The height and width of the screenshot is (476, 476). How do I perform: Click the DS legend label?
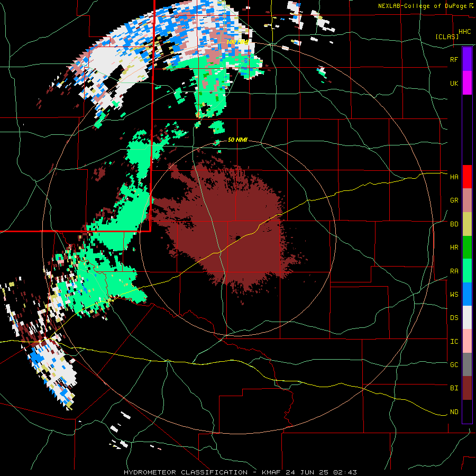pos(454,317)
